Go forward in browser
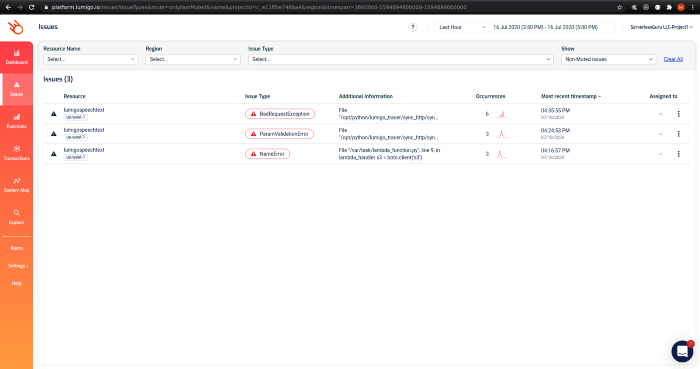700x369 pixels. coord(20,7)
